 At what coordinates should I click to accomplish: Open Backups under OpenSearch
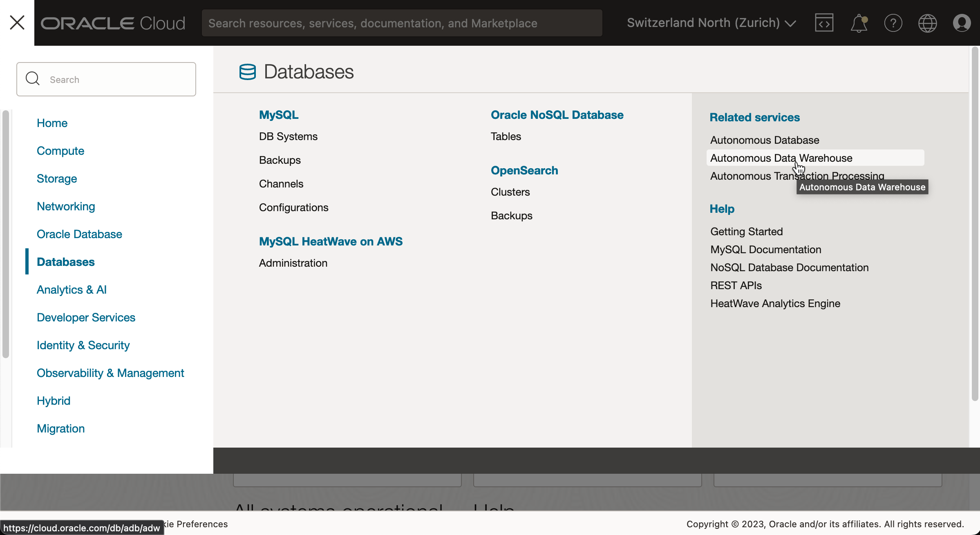pyautogui.click(x=511, y=216)
